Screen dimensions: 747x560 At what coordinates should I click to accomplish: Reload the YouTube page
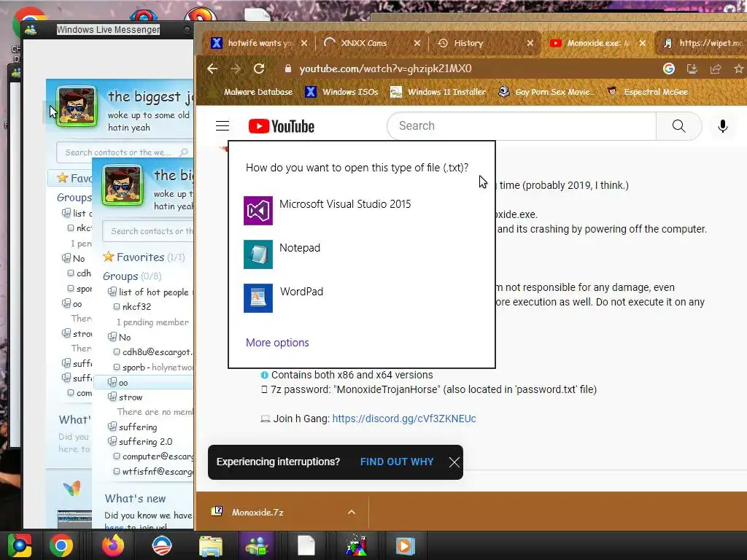coord(259,69)
